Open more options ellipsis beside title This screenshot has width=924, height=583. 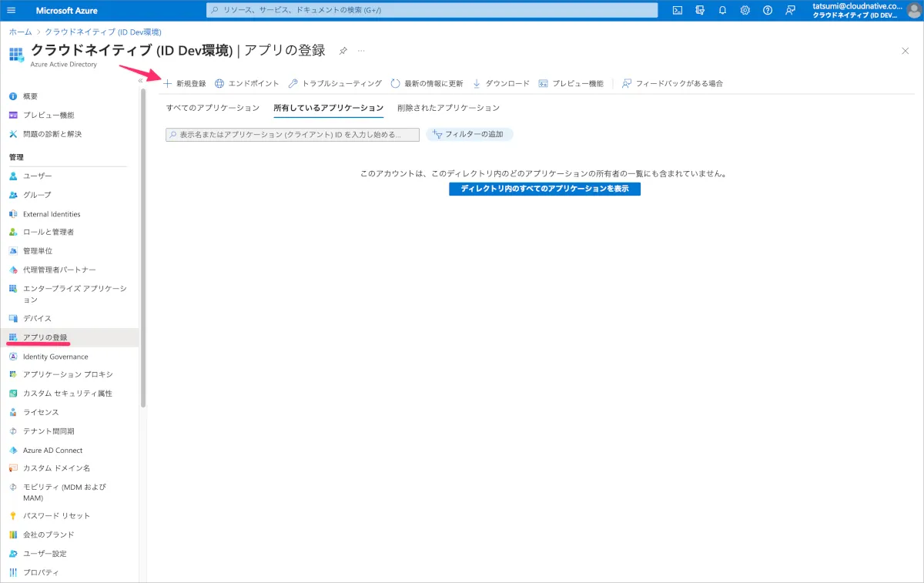(361, 51)
